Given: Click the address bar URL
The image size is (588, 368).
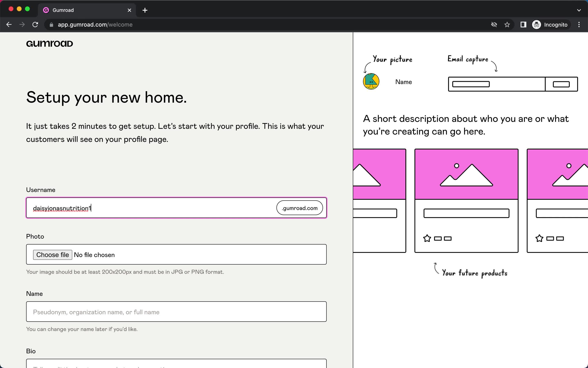Looking at the screenshot, I should pos(95,25).
